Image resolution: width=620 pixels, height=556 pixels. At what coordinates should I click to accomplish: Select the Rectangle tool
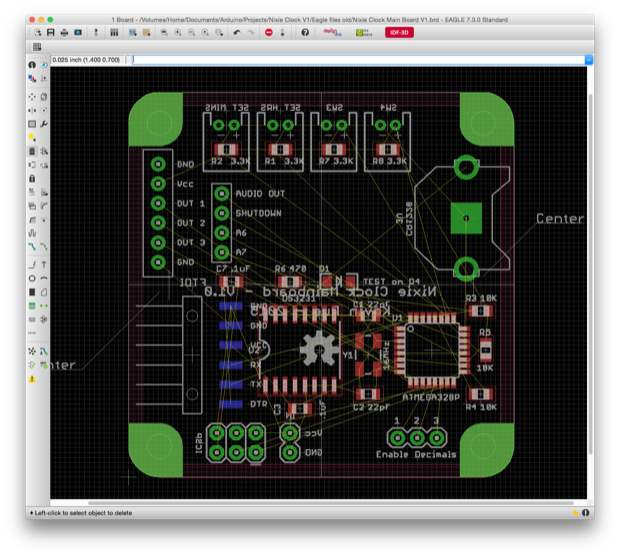point(32,292)
